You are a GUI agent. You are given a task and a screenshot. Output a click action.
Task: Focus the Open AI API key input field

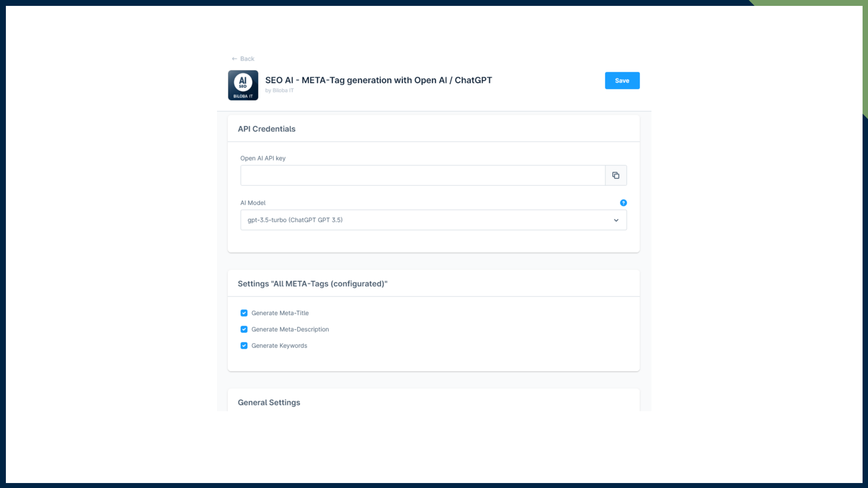[x=422, y=175]
